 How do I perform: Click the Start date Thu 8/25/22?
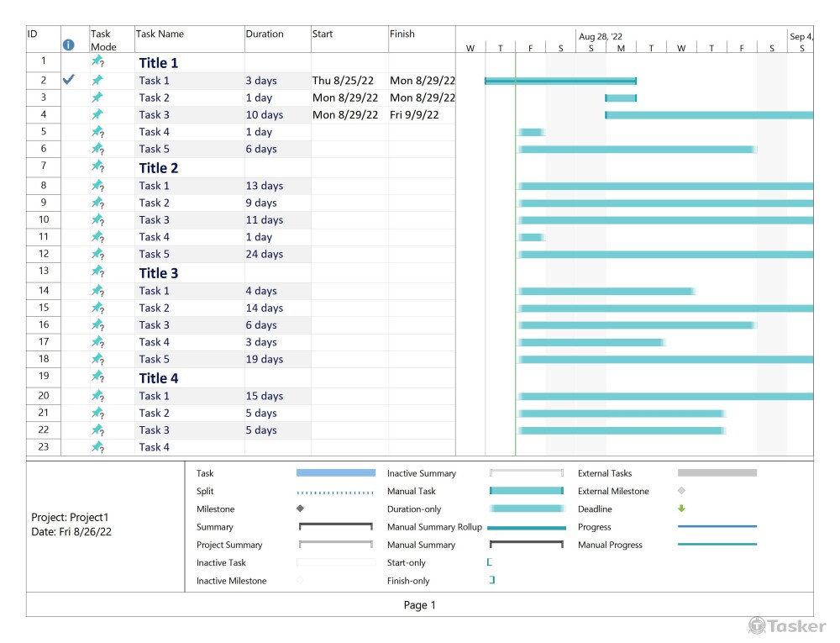click(344, 81)
